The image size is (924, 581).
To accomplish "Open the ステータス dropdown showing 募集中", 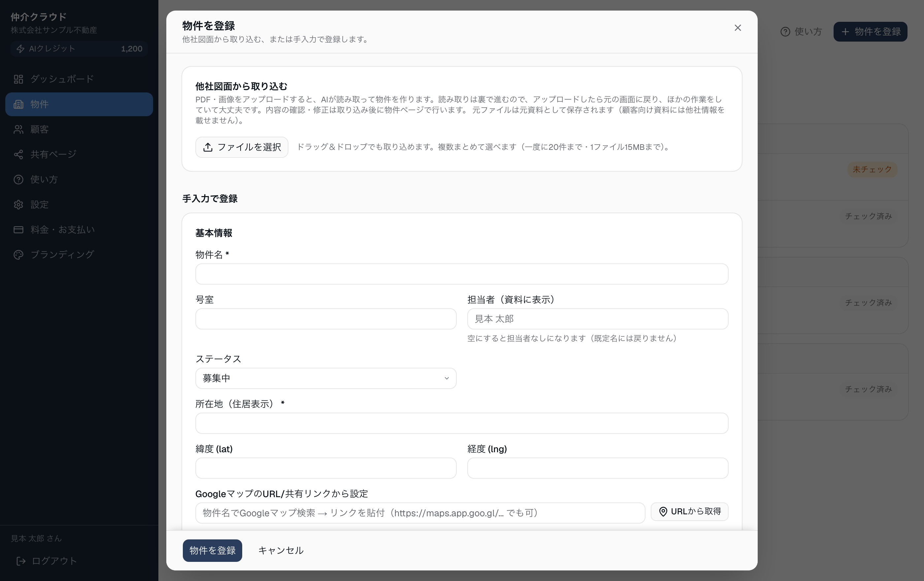I will [x=326, y=378].
